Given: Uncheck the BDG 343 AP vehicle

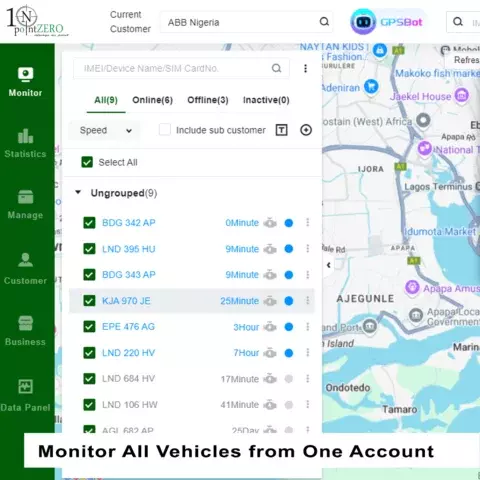Looking at the screenshot, I should 89,275.
